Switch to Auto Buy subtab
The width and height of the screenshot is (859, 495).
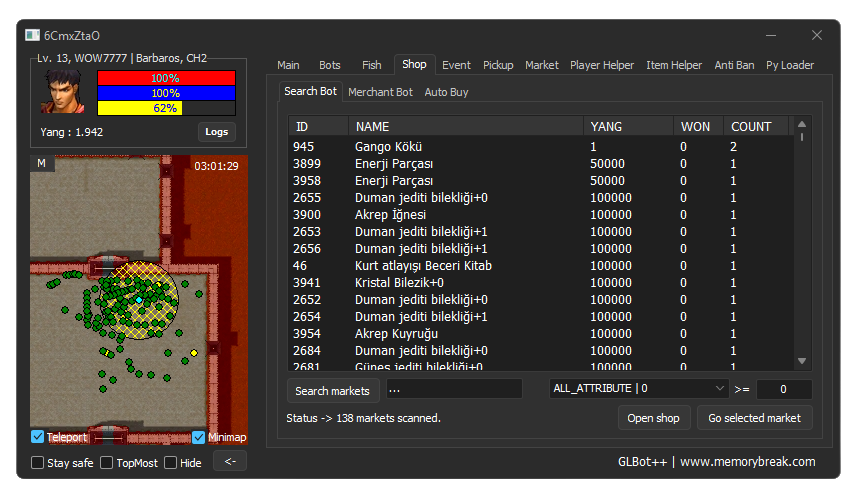tap(446, 92)
